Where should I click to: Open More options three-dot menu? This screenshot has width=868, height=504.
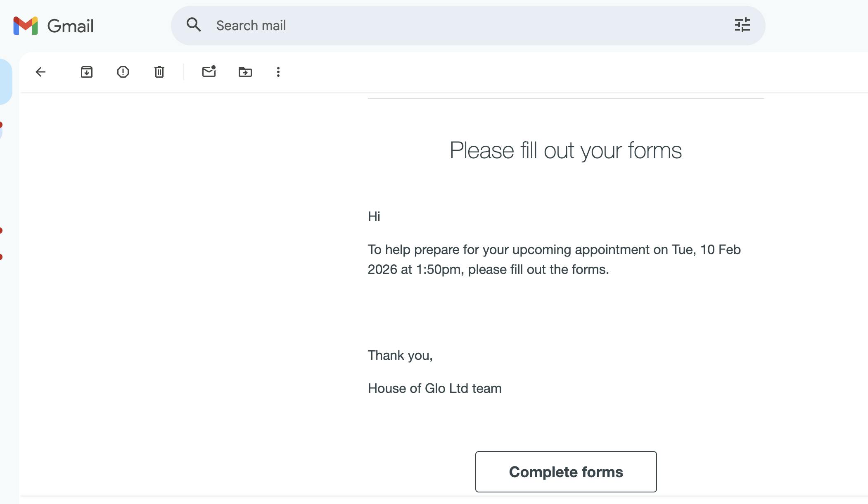[278, 72]
